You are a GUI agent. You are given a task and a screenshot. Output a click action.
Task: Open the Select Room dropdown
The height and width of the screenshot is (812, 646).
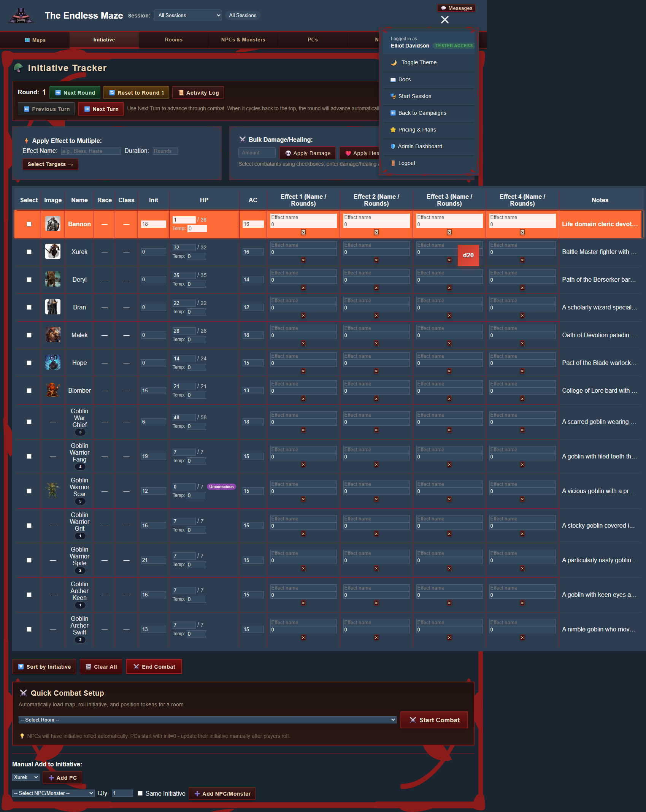point(207,719)
